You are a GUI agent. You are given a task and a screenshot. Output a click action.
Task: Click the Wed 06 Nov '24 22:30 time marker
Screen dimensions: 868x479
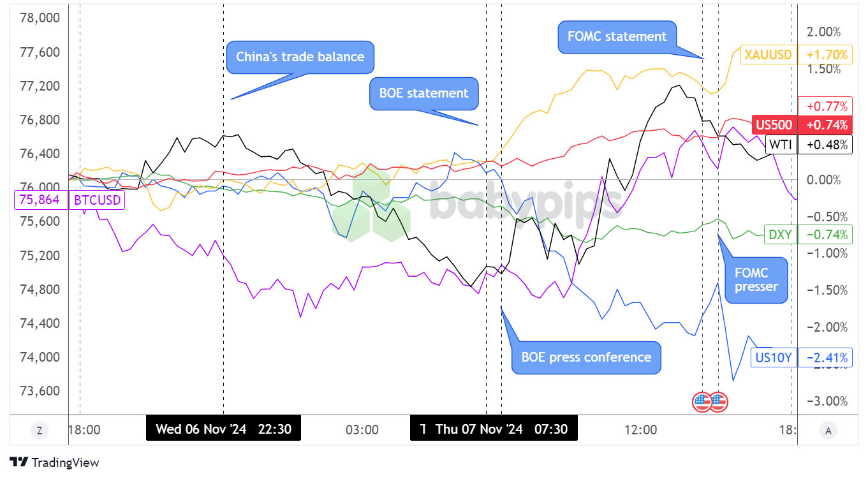223,429
